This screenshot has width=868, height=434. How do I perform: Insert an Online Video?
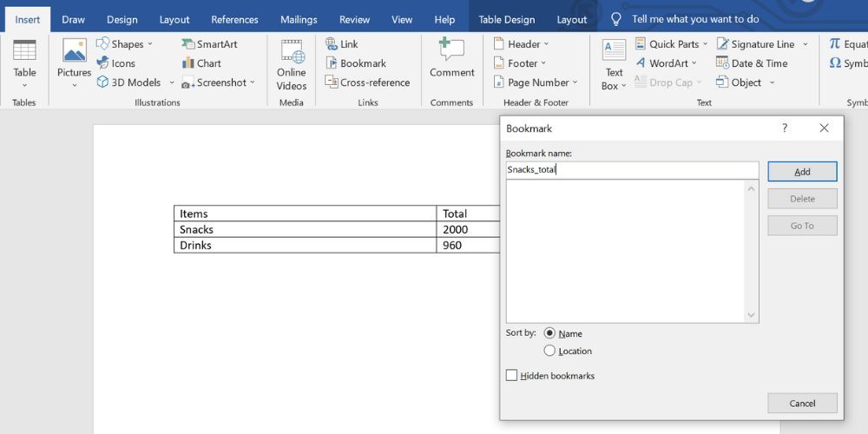click(x=292, y=64)
